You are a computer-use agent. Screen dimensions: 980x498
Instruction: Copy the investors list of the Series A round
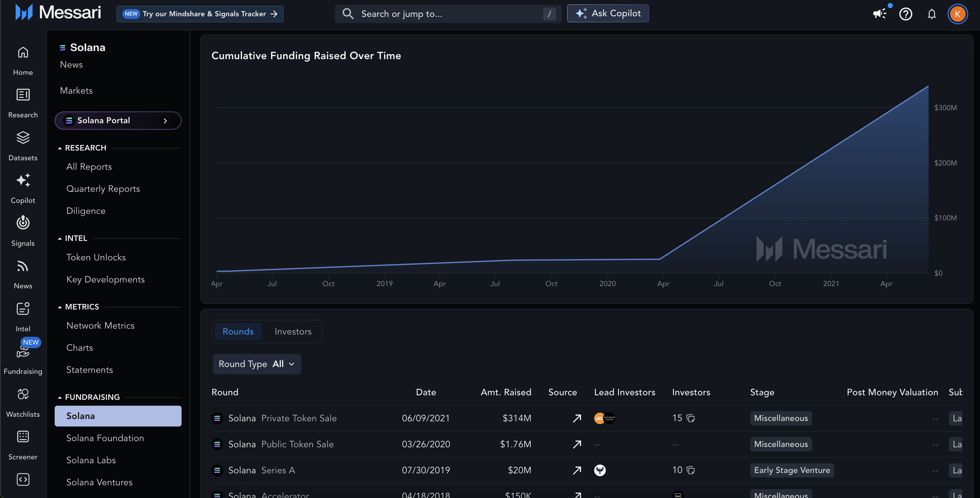690,470
